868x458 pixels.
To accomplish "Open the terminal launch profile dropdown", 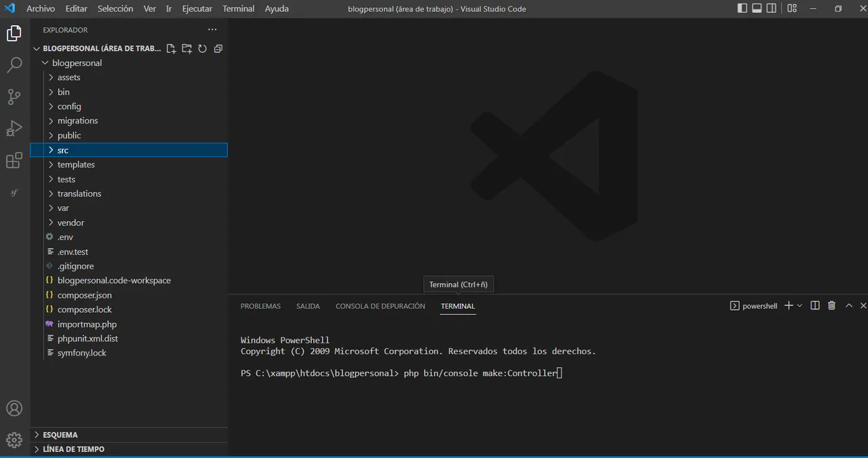I will (x=800, y=306).
